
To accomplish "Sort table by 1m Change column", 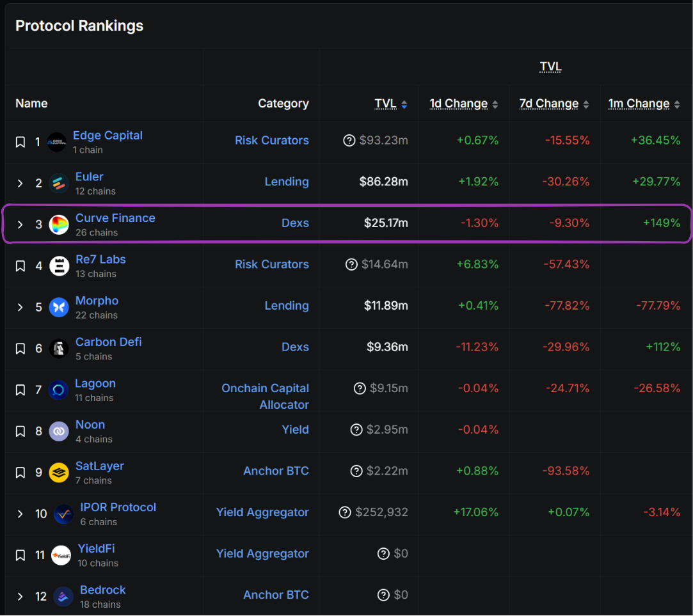I will click(644, 104).
